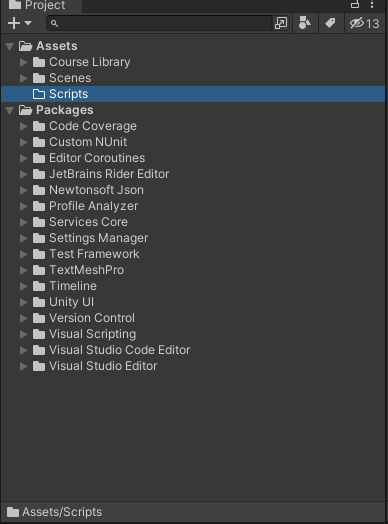Open the Project panel three-dot menu
The height and width of the screenshot is (524, 388).
click(372, 4)
